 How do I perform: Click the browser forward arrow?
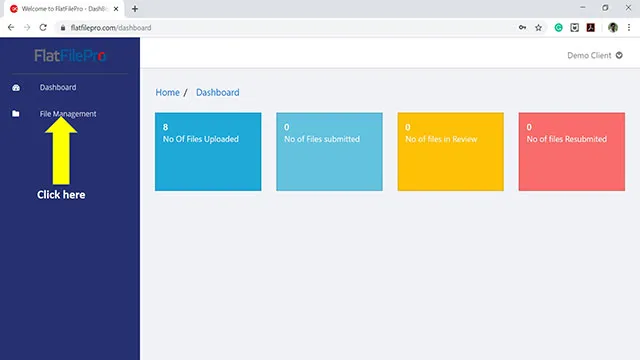tap(27, 28)
